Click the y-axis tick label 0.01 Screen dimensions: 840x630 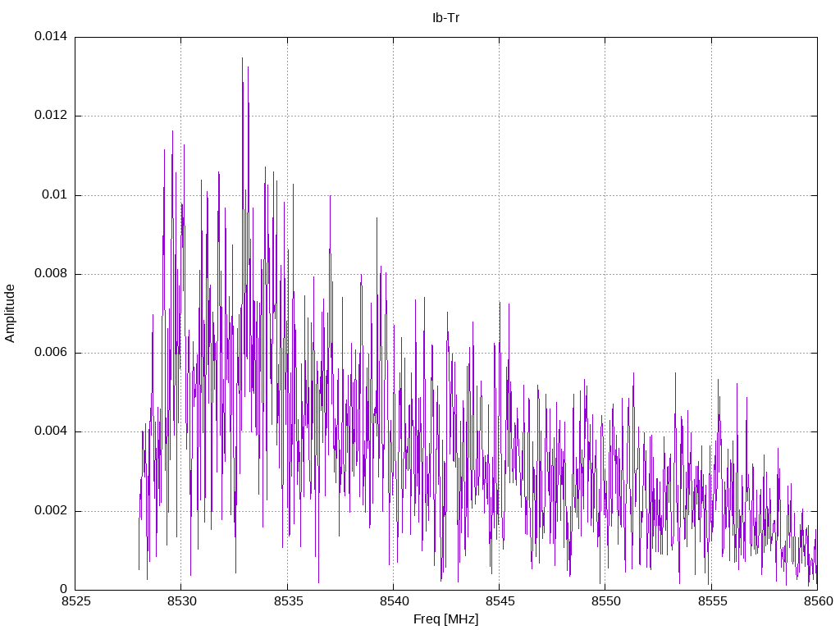point(54,194)
